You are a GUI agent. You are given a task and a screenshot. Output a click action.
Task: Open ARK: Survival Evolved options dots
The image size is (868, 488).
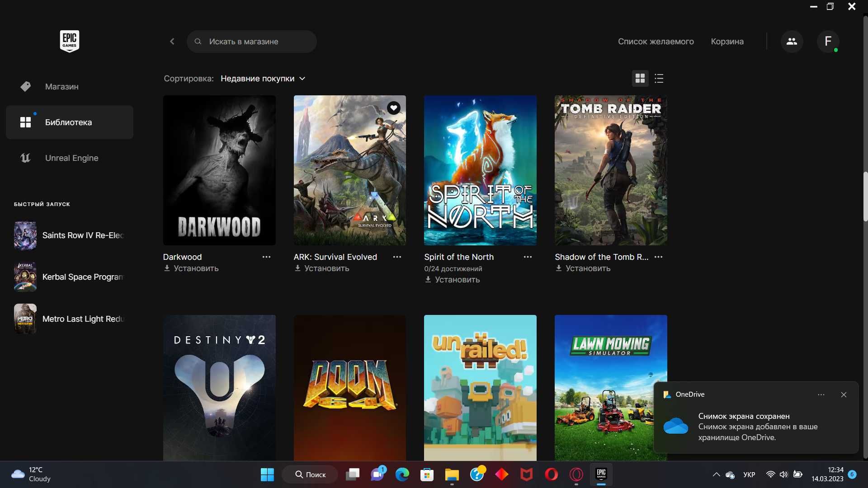tap(397, 257)
